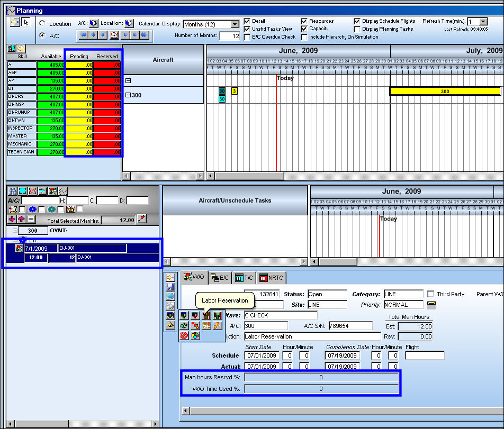The width and height of the screenshot is (504, 429).
Task: Toggle the Resources checkbox
Action: click(x=304, y=21)
